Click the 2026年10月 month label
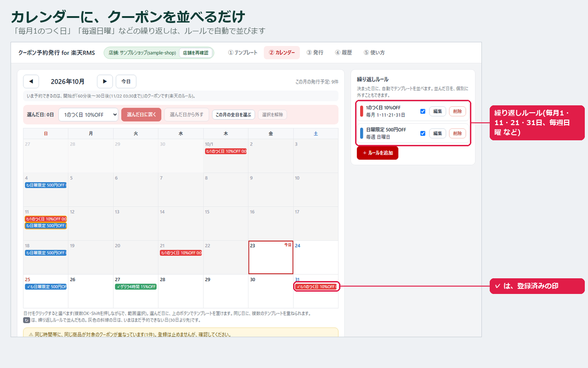Viewport: 588px width, 368px height. click(68, 81)
